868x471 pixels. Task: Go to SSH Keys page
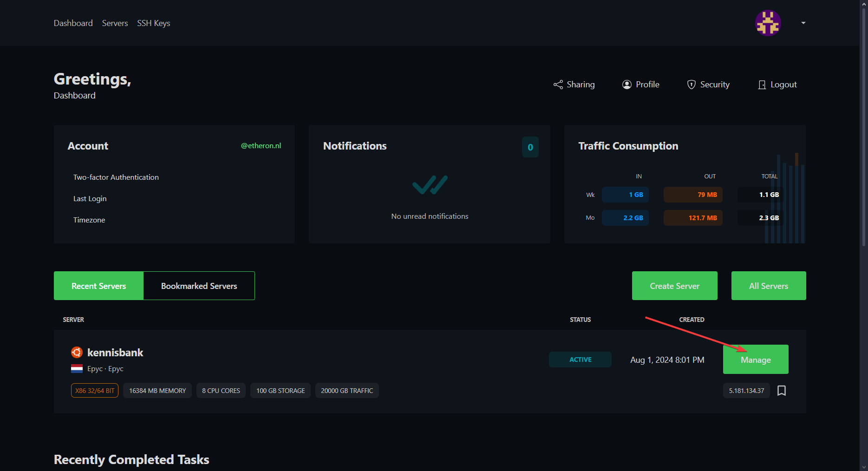click(x=153, y=23)
